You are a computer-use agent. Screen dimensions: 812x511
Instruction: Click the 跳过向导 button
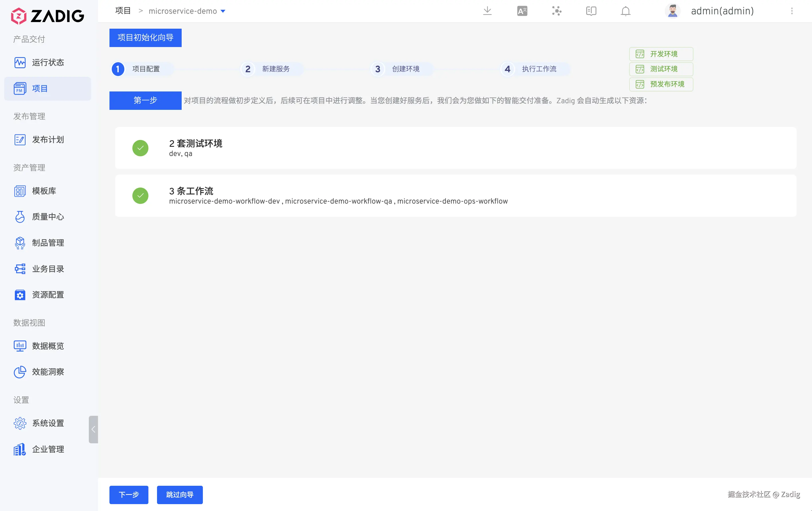[180, 494]
